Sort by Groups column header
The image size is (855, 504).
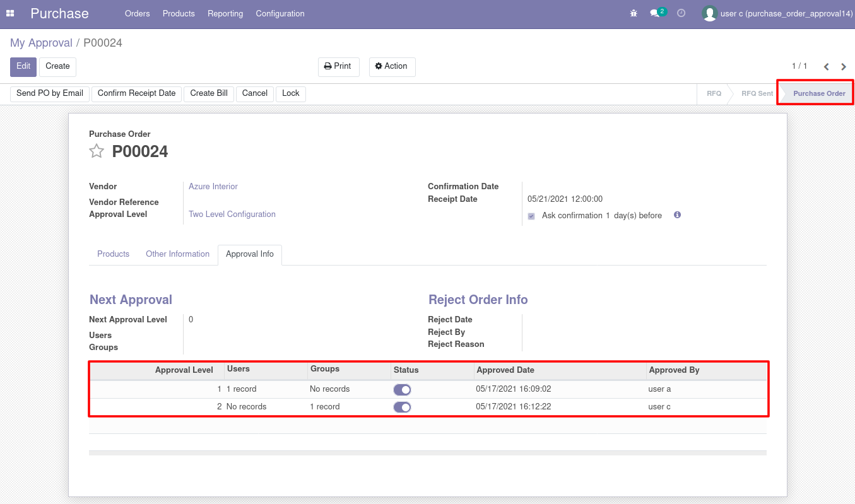349,370
